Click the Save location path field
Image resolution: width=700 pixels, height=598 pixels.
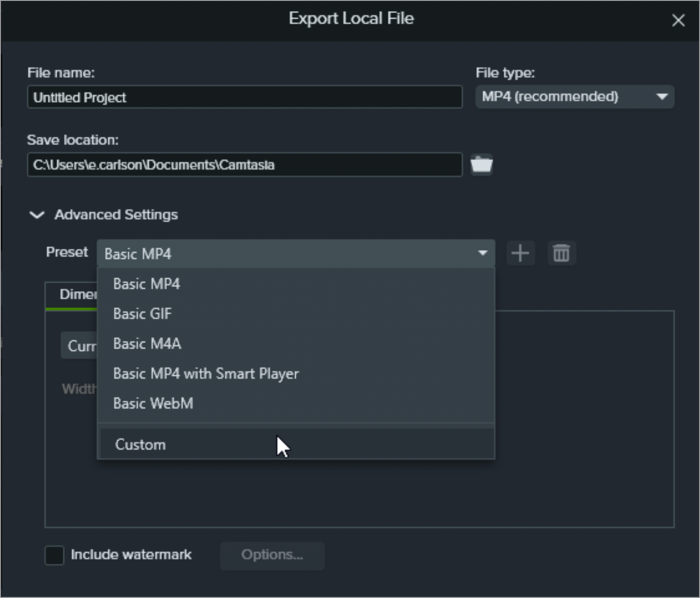245,164
